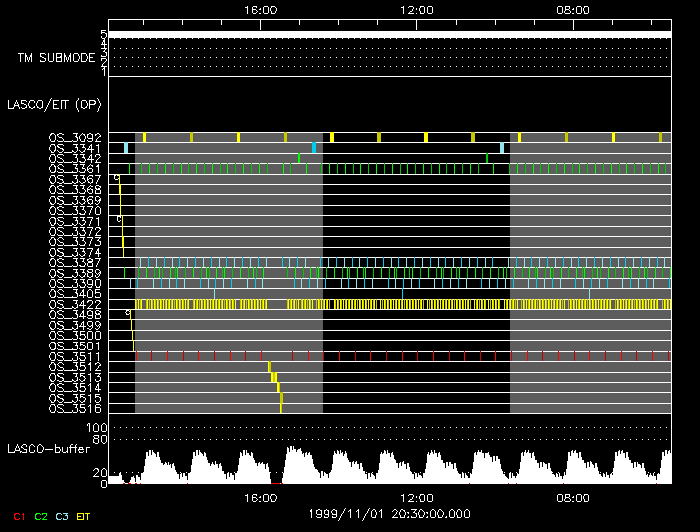Click the 16:00 tick label on top axis

[260, 10]
